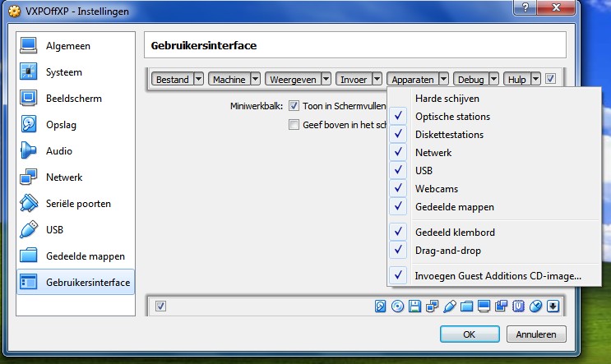Image resolution: width=611 pixels, height=364 pixels.
Task: Open the Netwerk settings page in sidebar
Action: click(76, 177)
